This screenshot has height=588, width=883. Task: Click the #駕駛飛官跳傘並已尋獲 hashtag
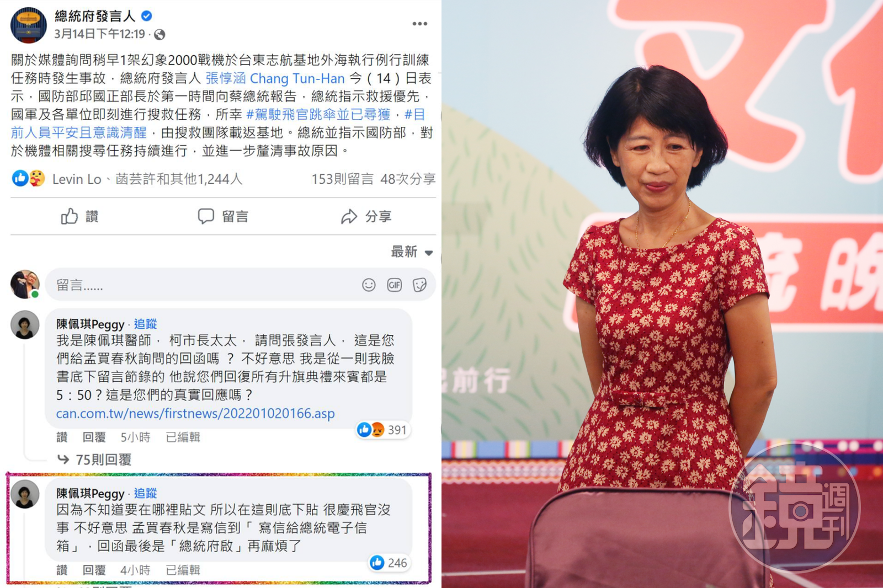[318, 114]
